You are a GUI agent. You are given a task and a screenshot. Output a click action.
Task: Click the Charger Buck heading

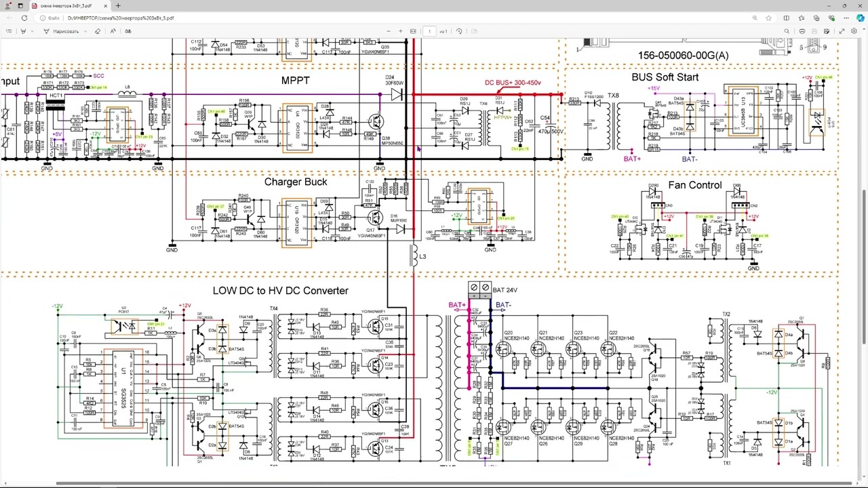296,182
